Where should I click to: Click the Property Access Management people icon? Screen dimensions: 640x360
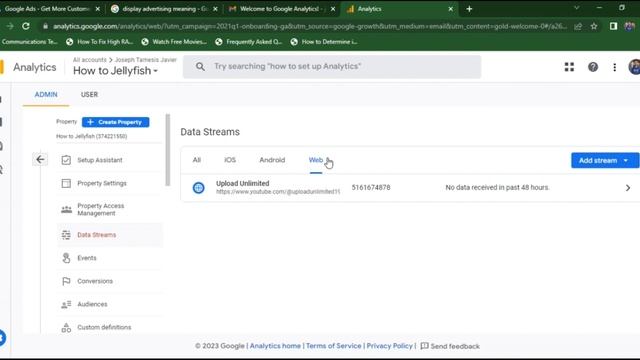[66, 209]
